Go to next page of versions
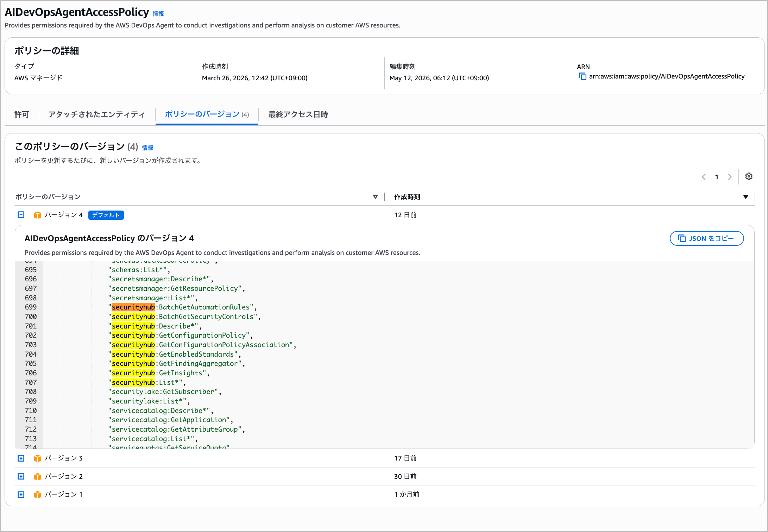768x532 pixels. click(x=730, y=177)
